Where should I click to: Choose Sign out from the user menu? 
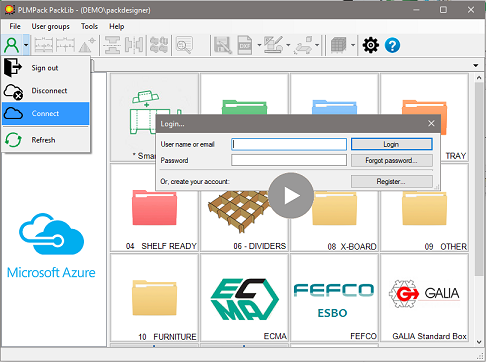coord(46,68)
